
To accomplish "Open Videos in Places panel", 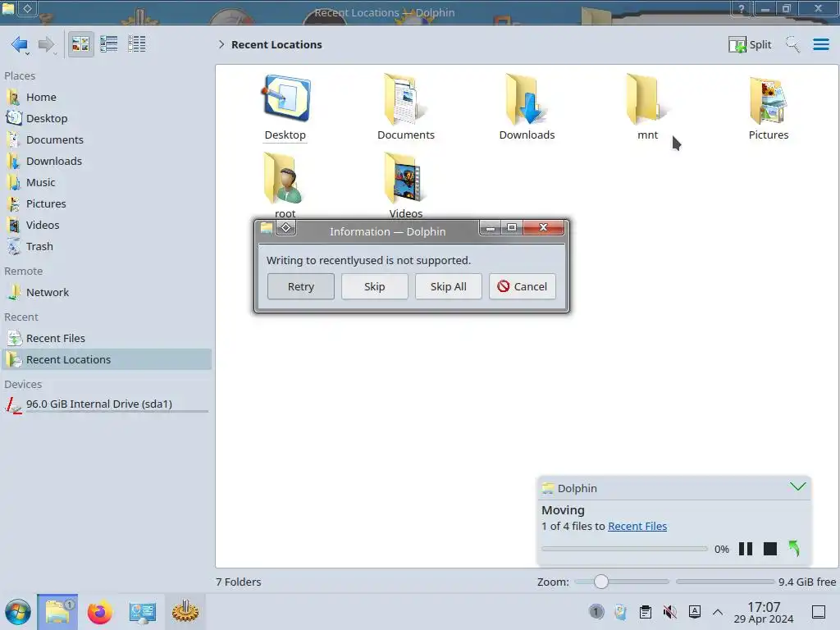I will (x=106, y=226).
